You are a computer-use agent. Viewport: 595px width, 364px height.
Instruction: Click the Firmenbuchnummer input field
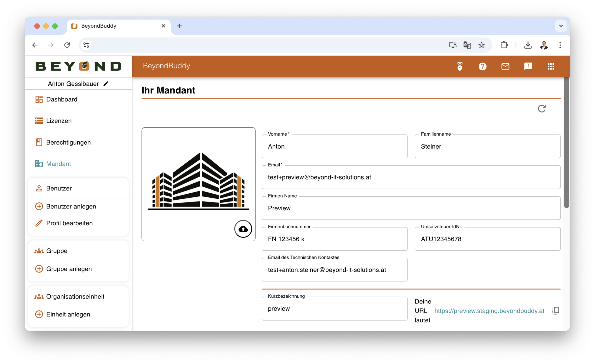[x=334, y=239]
